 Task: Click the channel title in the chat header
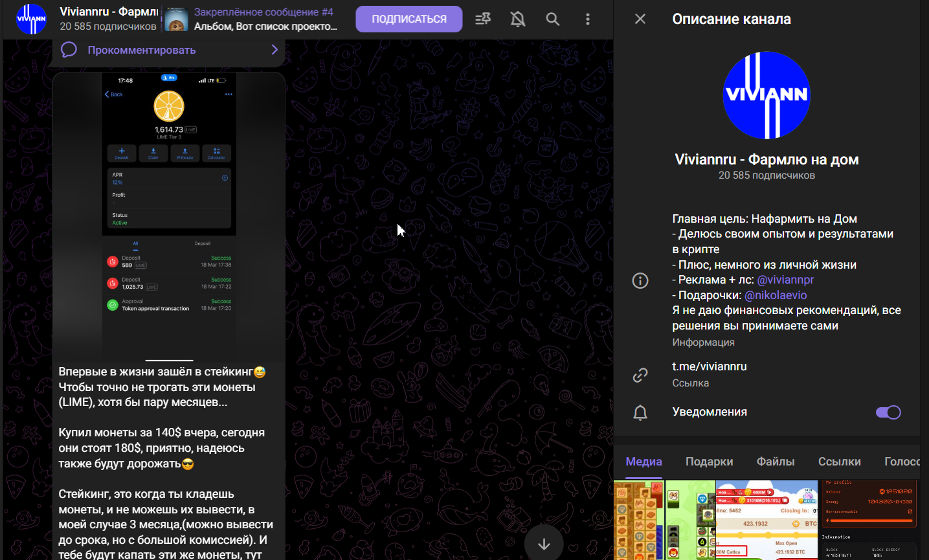(x=109, y=12)
